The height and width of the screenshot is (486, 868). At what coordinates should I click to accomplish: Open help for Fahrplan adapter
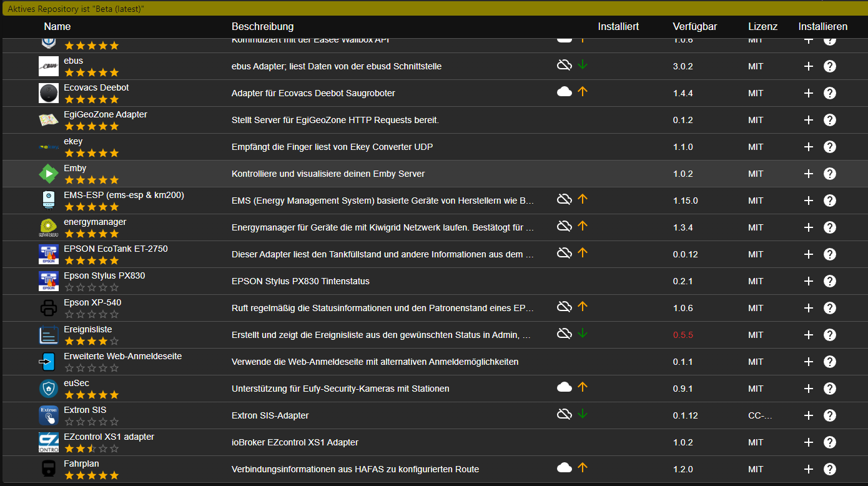[830, 469]
